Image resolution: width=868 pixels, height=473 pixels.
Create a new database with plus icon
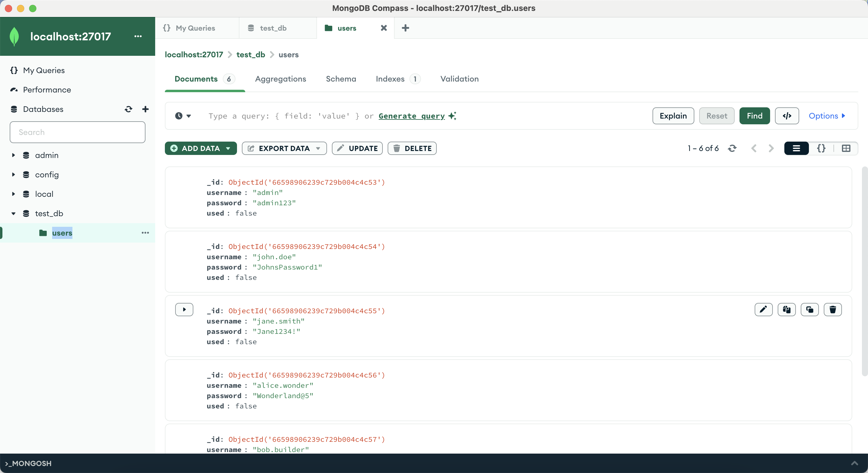point(145,109)
